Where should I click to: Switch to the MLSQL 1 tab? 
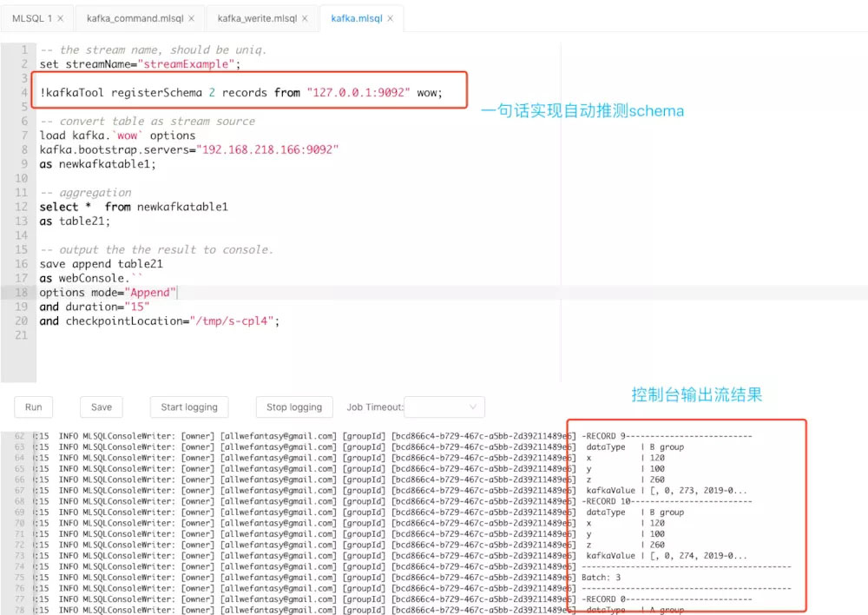pos(32,18)
